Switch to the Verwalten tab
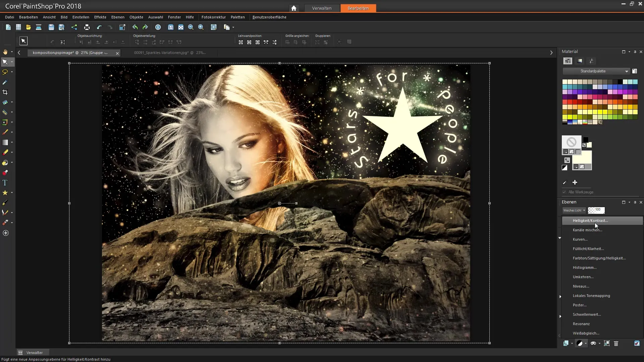The width and height of the screenshot is (644, 362). pos(322,8)
